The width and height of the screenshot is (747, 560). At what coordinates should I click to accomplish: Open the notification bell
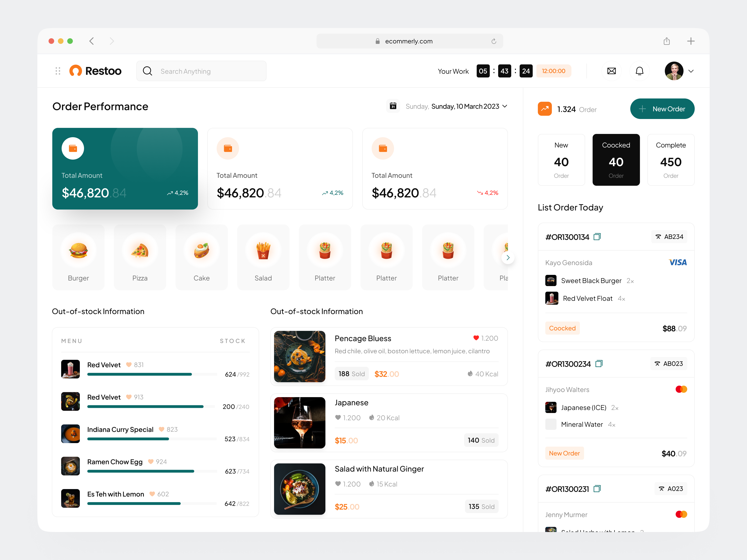click(640, 71)
